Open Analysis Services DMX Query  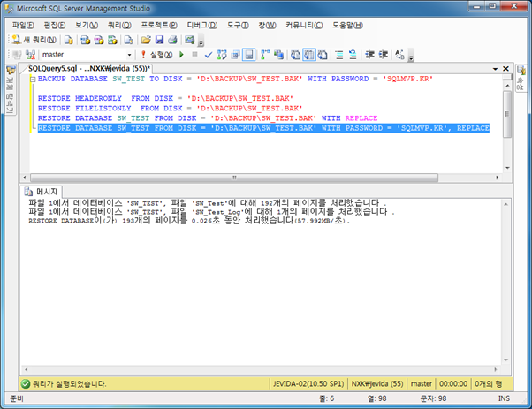pyautogui.click(x=99, y=40)
